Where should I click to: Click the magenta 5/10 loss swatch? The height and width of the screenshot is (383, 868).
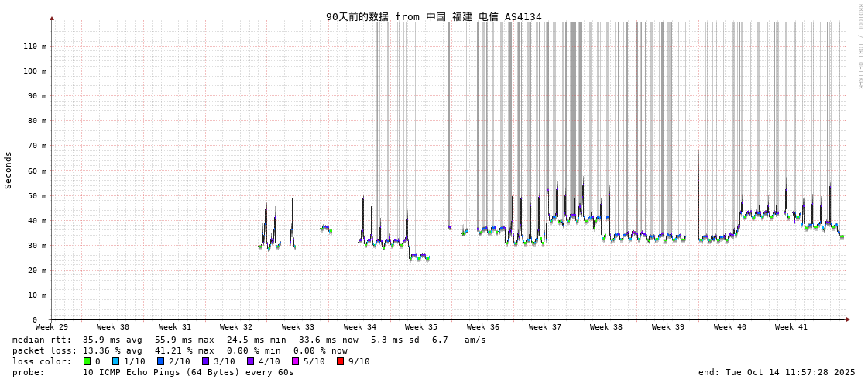296,361
